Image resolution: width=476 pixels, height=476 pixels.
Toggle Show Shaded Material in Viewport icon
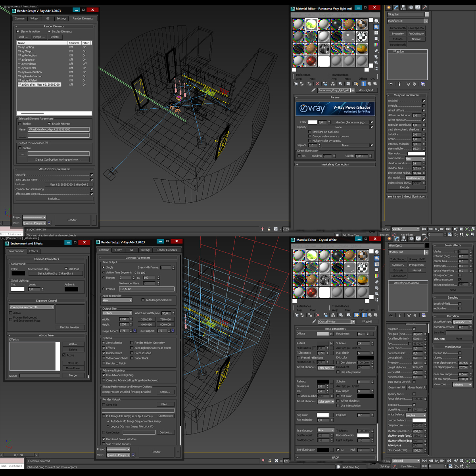pos(356,84)
